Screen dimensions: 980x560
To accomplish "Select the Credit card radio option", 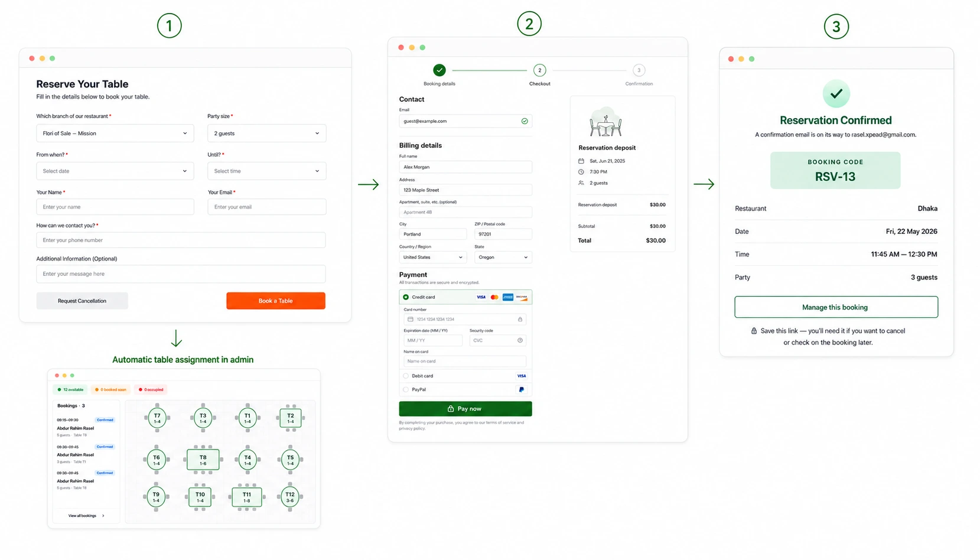I will [406, 297].
